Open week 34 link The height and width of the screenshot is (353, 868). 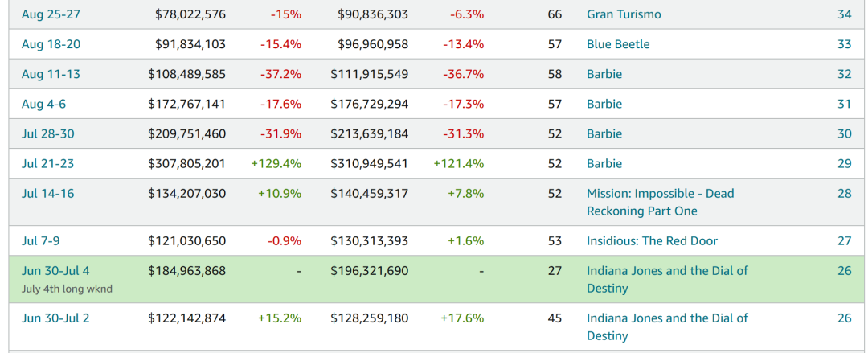pos(844,14)
